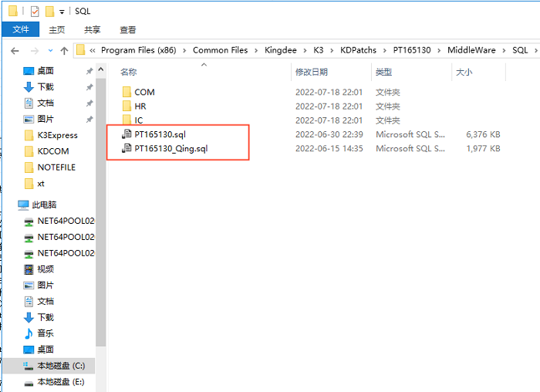Click Common Files breadcrumb

pos(220,50)
